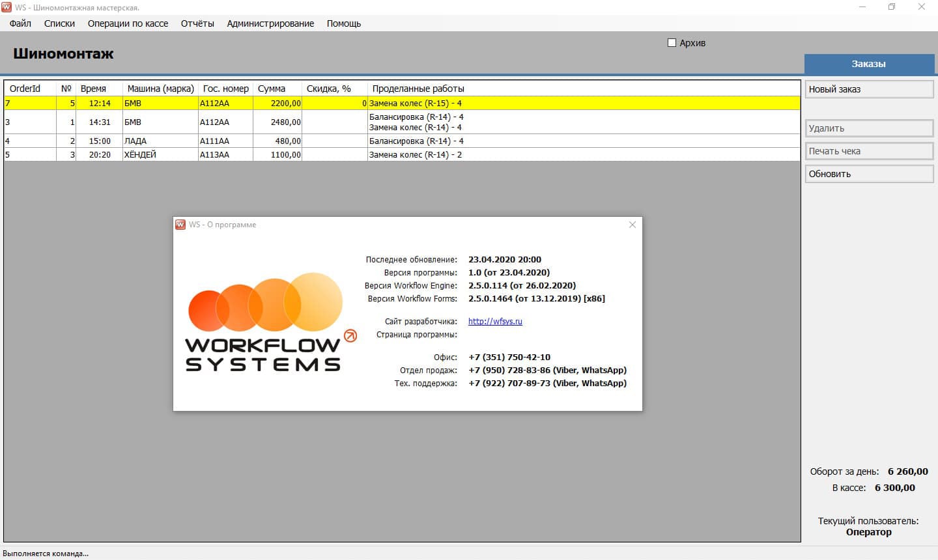Click the About dialog's small WS icon
Viewport: 938px width, 560px height.
(x=180, y=225)
